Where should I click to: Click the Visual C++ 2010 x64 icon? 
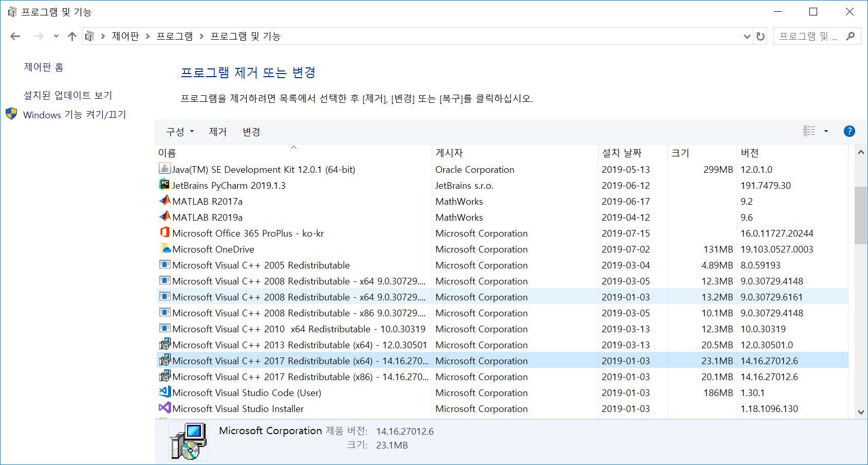[x=164, y=328]
